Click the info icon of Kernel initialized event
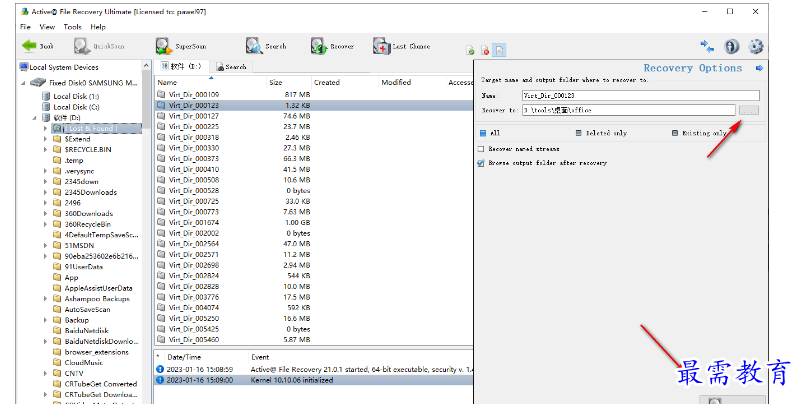Image resolution: width=799 pixels, height=404 pixels. pos(160,380)
